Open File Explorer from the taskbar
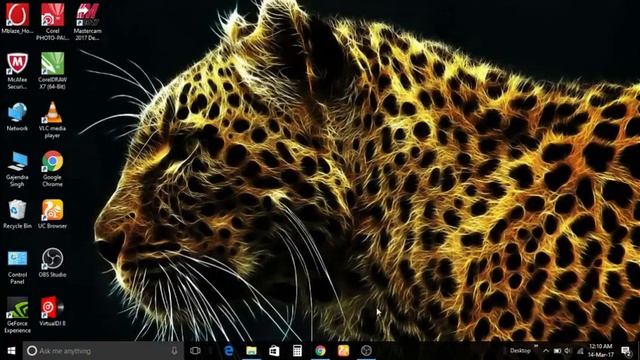The image size is (640, 360). point(251,351)
